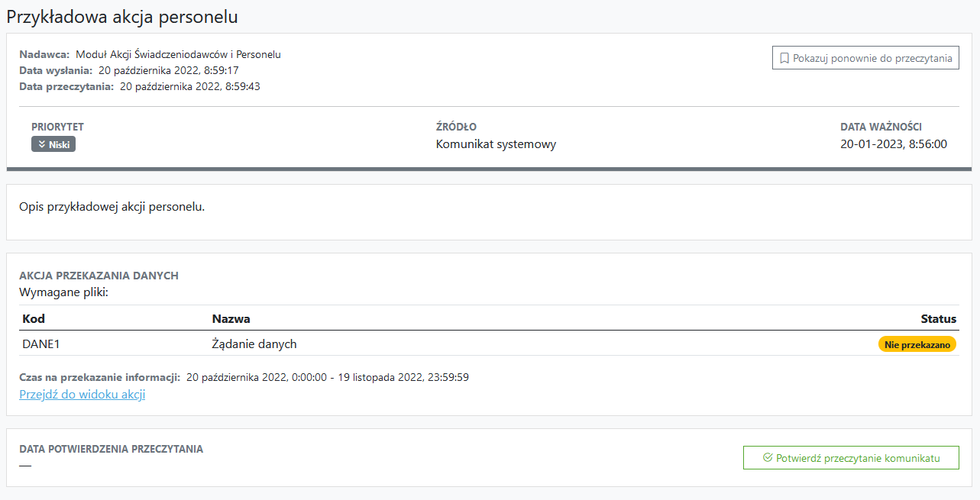Image resolution: width=980 pixels, height=500 pixels.
Task: Open the Przejdź do widoku akcji link
Action: click(x=82, y=395)
